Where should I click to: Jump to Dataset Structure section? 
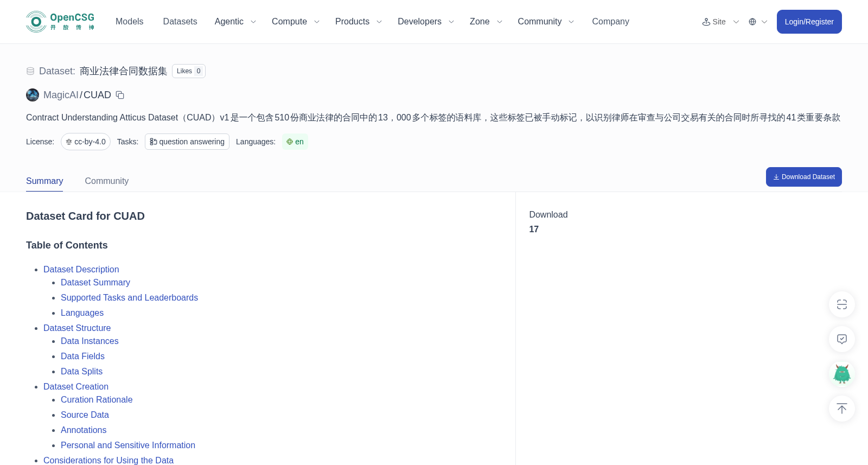tap(77, 328)
